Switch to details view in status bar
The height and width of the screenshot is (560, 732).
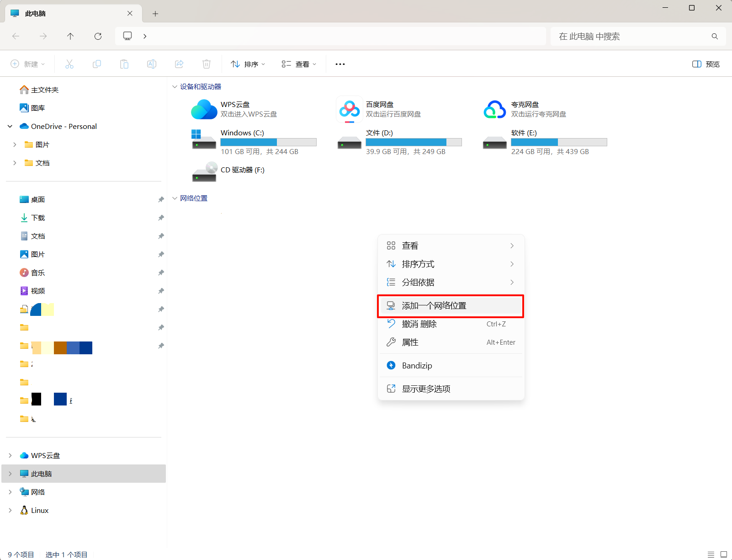[711, 555]
